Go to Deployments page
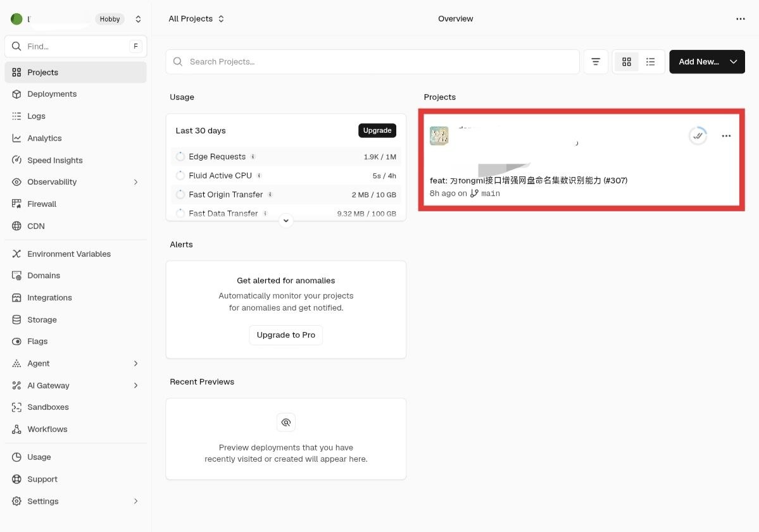The image size is (759, 532). pos(75,94)
